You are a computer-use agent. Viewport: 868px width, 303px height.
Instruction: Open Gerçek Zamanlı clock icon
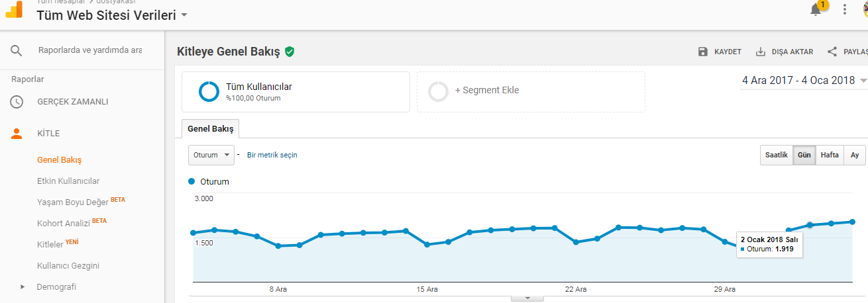pos(17,102)
